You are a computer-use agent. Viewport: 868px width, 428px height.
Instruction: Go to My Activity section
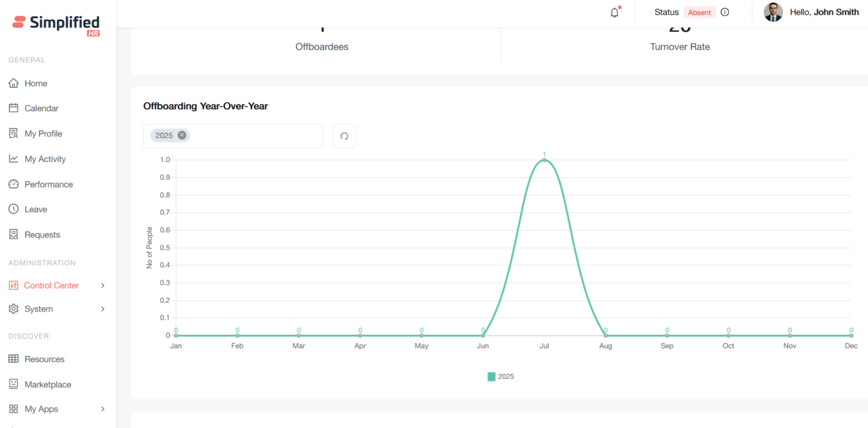coord(45,159)
